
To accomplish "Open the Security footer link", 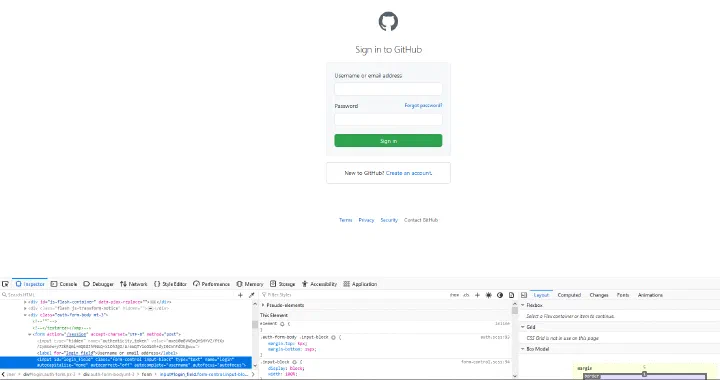I will click(389, 220).
